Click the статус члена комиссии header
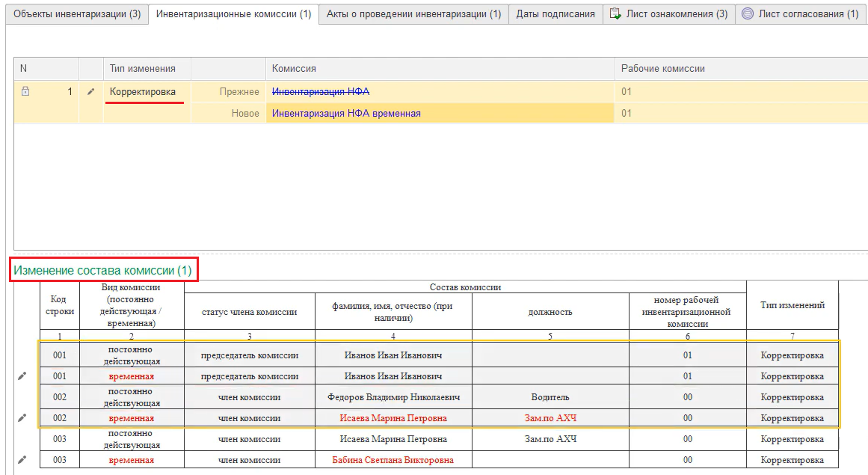This screenshot has width=868, height=475. coord(250,312)
